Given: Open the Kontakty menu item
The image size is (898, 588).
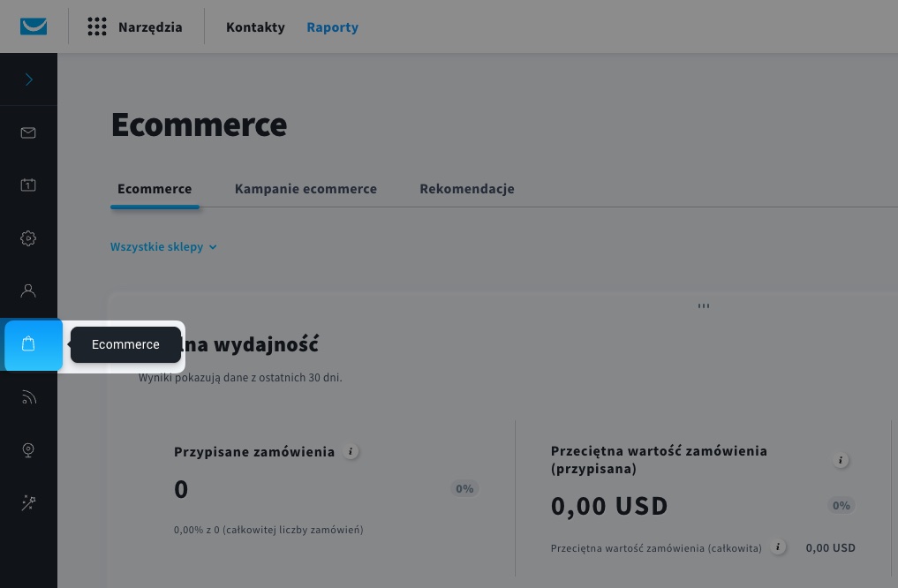Looking at the screenshot, I should point(255,27).
